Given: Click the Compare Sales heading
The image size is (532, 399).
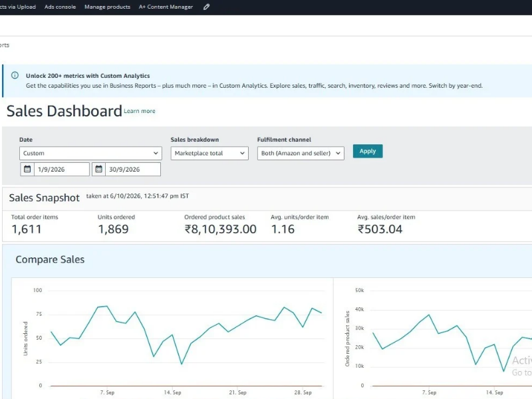Looking at the screenshot, I should [50, 259].
